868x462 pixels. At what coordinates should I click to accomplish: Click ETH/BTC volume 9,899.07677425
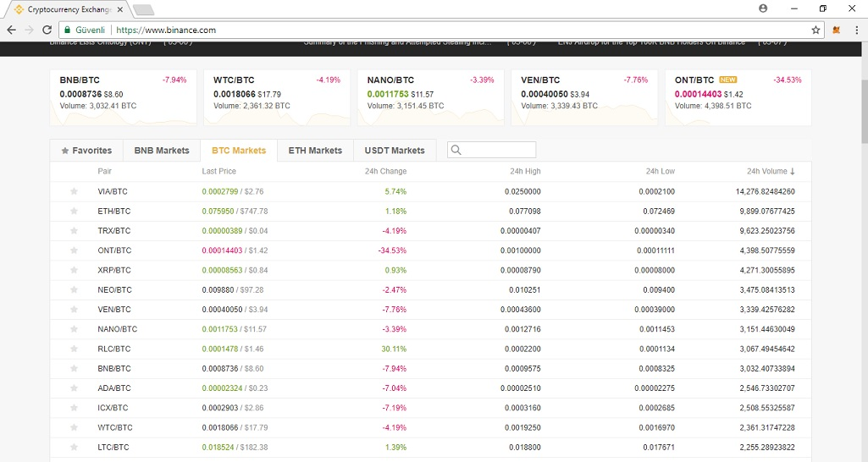(766, 211)
